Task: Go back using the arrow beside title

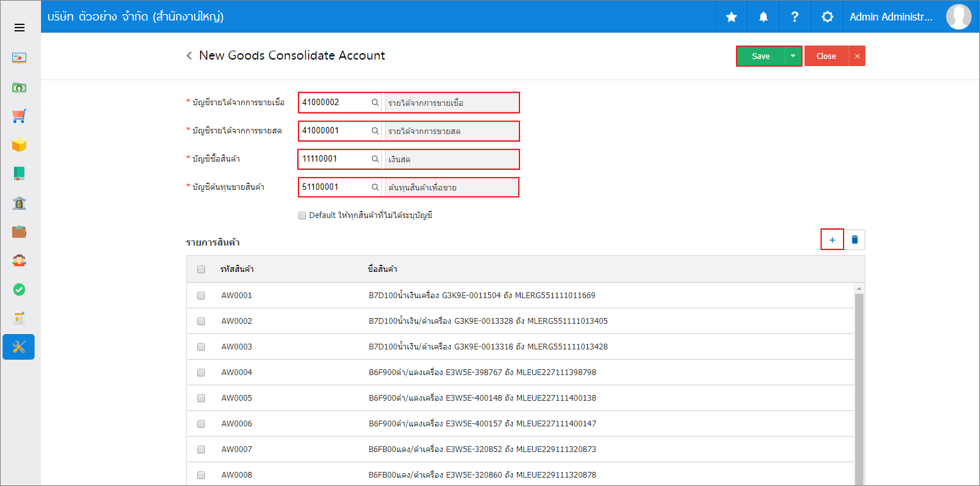Action: pos(189,56)
